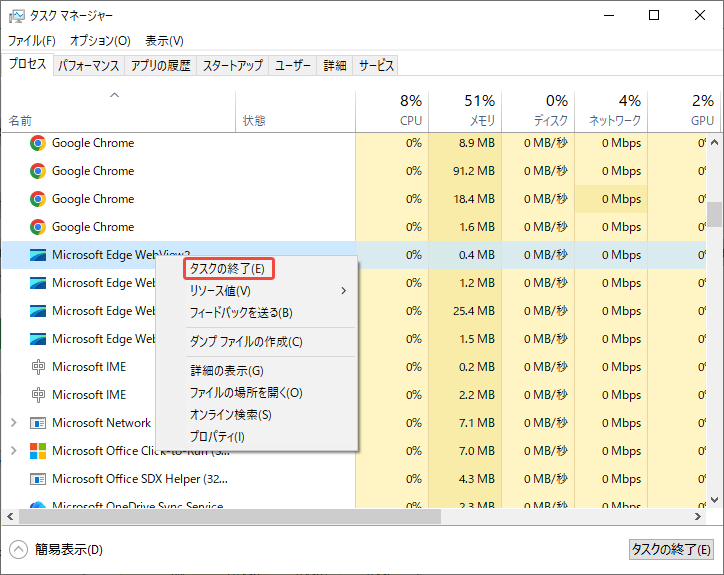Viewport: 724px width, 575px height.
Task: Open the ファイル(F) menu
Action: pos(32,41)
